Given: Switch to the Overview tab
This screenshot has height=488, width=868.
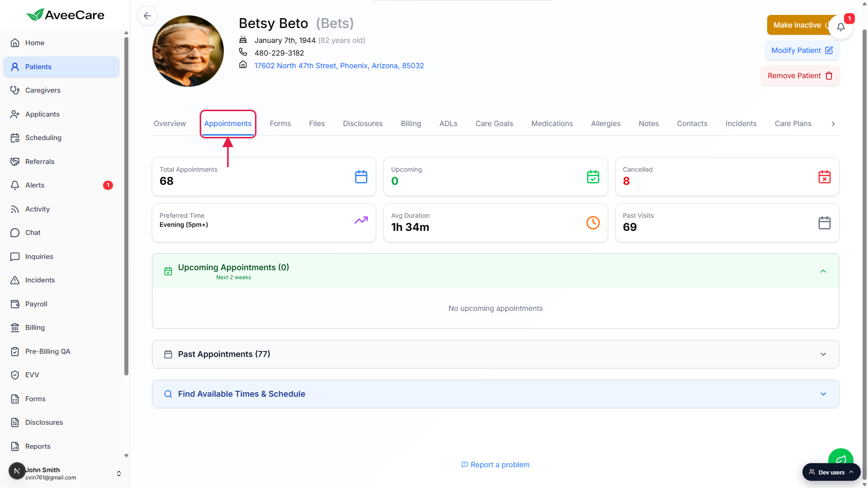Looking at the screenshot, I should pyautogui.click(x=170, y=124).
